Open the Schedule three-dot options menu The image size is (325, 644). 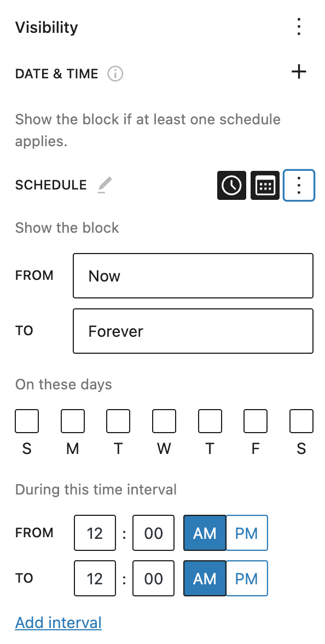tap(299, 185)
